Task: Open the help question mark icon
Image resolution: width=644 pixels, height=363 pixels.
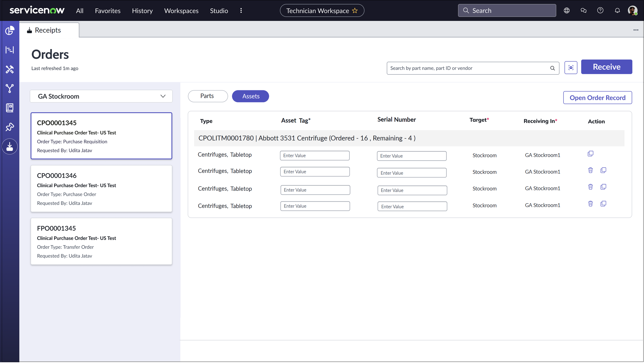Action: tap(600, 11)
